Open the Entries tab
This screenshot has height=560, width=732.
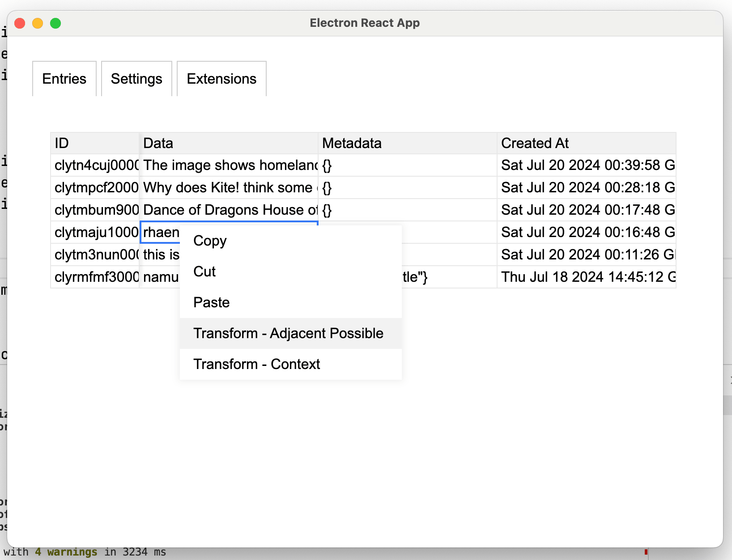coord(64,79)
